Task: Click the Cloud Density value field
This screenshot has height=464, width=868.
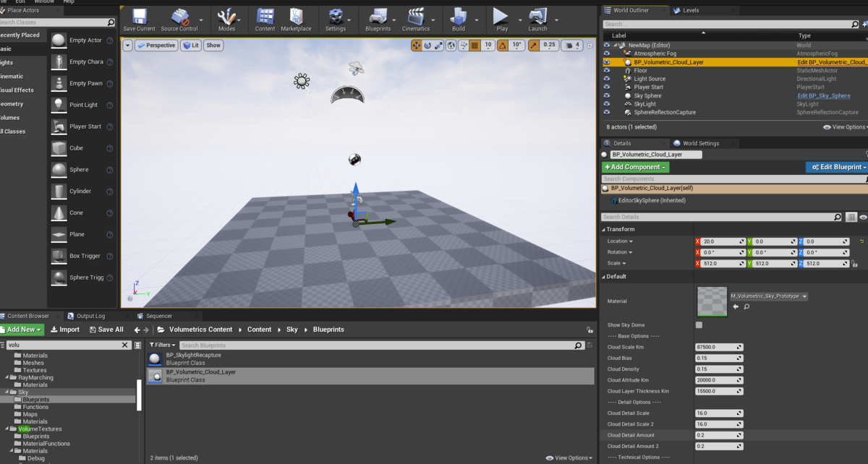Action: point(719,369)
